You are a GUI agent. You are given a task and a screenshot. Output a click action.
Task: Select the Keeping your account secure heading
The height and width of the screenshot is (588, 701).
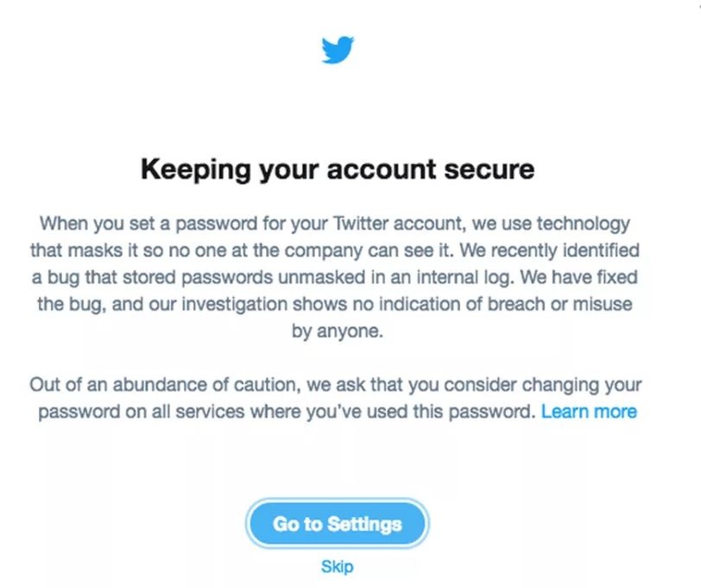tap(337, 169)
